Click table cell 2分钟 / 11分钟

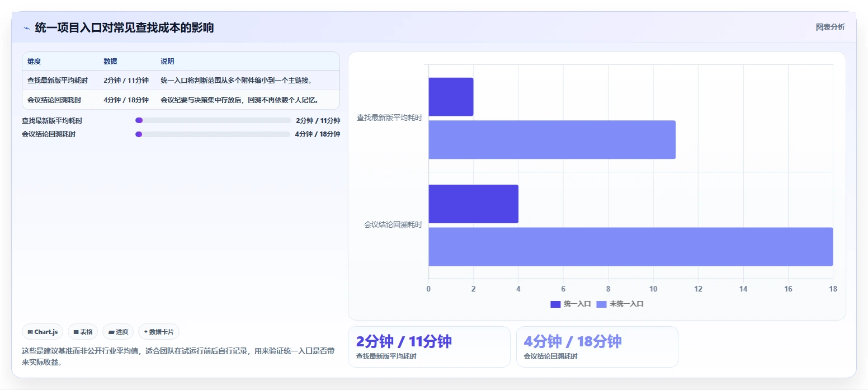point(126,81)
